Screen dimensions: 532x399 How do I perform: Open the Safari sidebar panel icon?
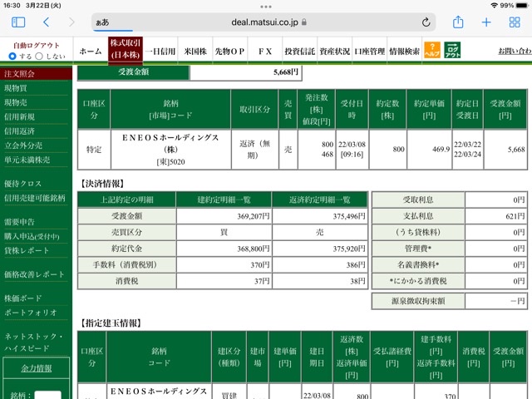tap(18, 22)
